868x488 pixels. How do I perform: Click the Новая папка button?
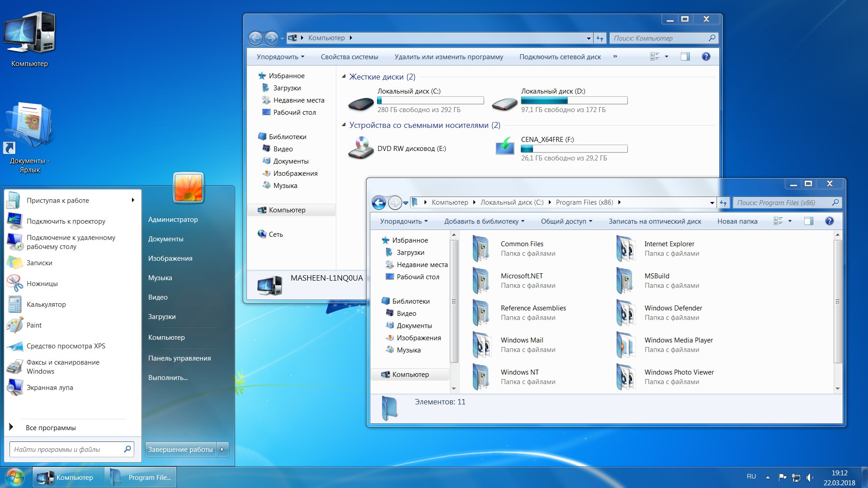pos(737,221)
